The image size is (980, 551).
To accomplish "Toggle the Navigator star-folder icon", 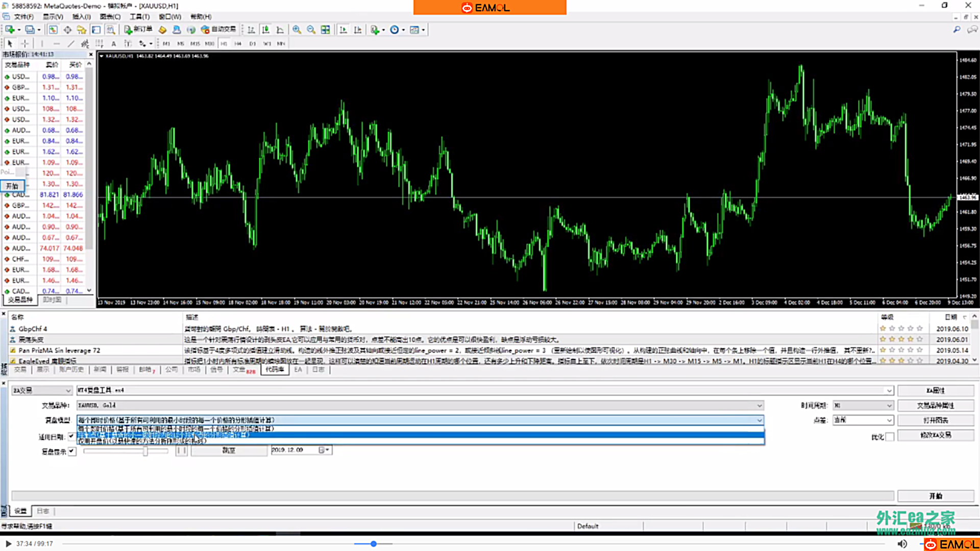I will point(82,30).
